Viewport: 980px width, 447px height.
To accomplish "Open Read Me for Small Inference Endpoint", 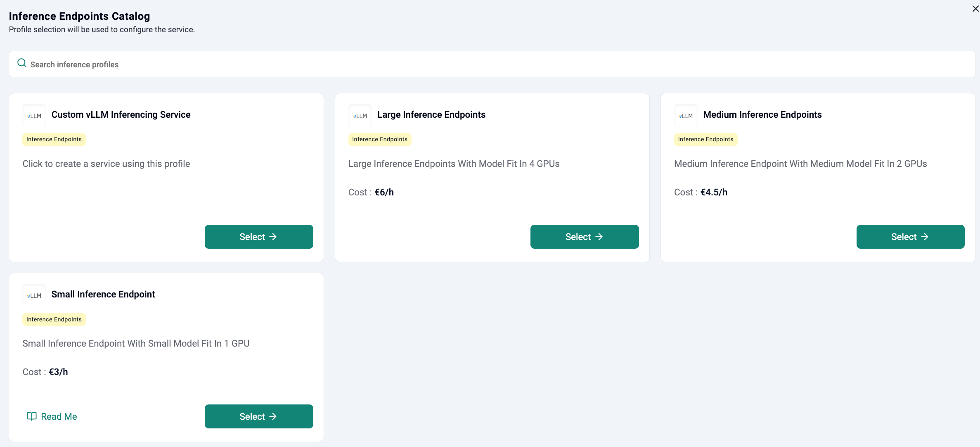I will pyautogui.click(x=59, y=416).
